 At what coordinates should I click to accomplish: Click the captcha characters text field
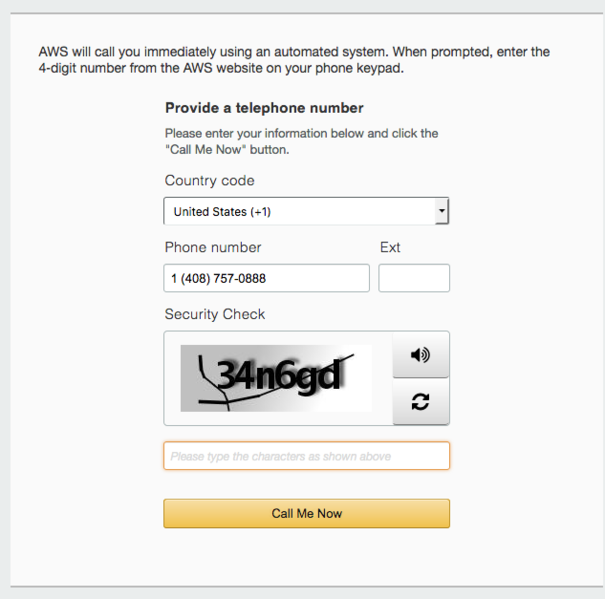click(306, 456)
